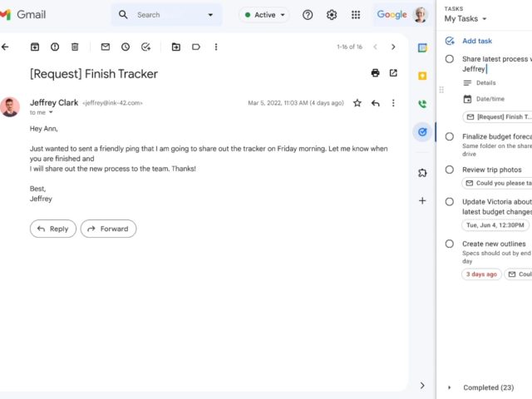This screenshot has height=399, width=532.
Task: Click the '3 days ago' date chip
Action: 481,274
